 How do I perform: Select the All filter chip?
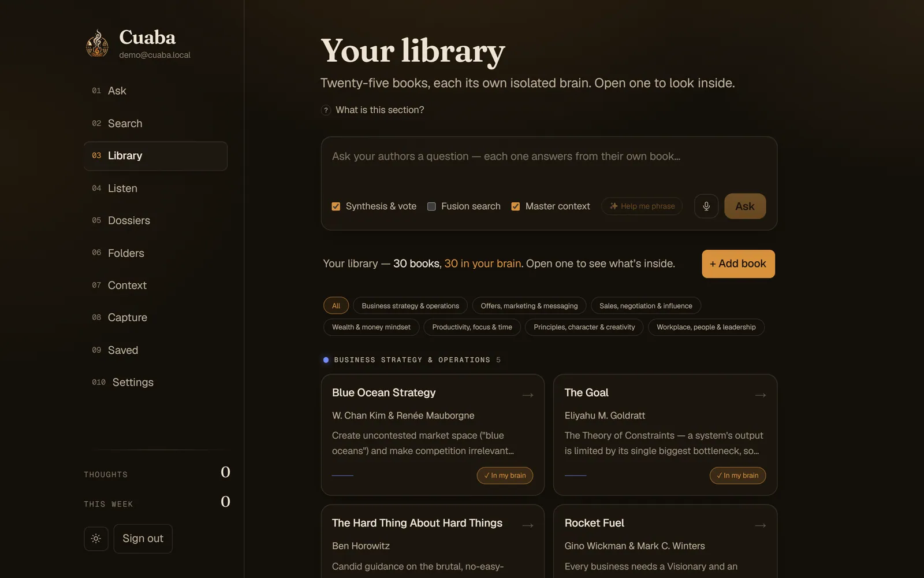(336, 306)
